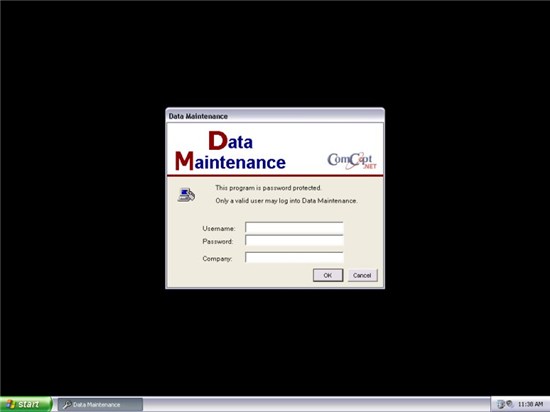
Task: Confirm the login with the OK button
Action: click(x=328, y=275)
